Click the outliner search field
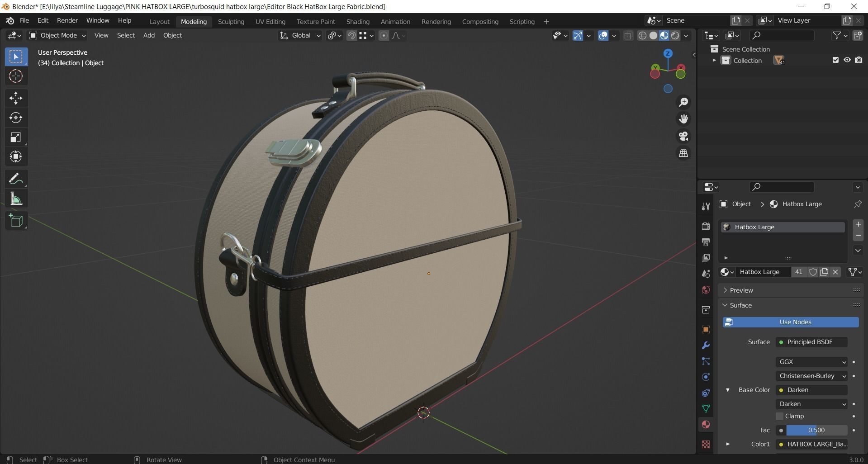 coord(782,35)
